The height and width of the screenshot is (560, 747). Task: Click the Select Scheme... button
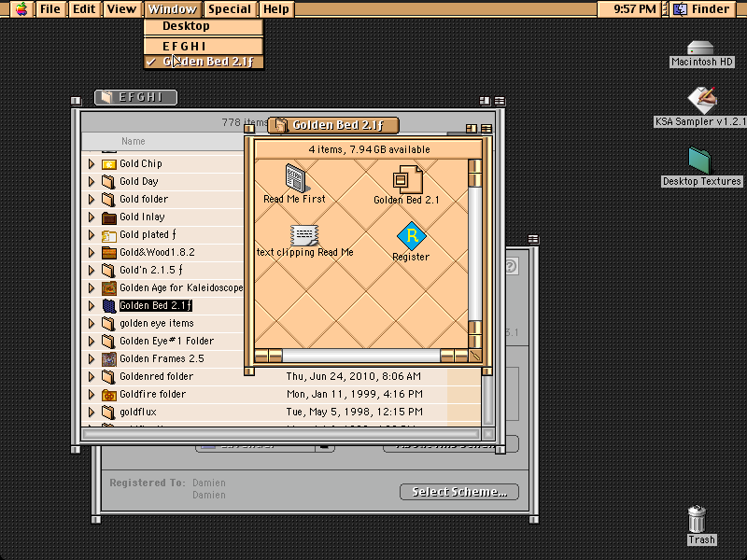tap(459, 492)
